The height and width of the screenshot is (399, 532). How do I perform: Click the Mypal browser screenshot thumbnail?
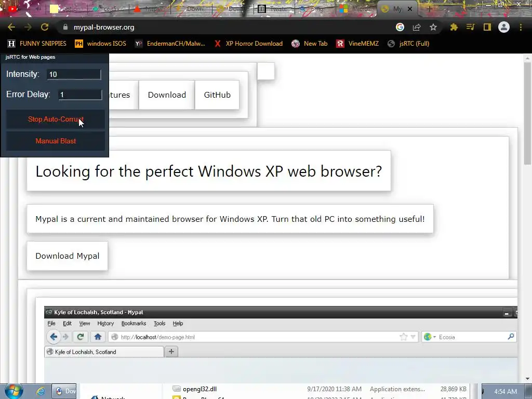click(x=281, y=344)
